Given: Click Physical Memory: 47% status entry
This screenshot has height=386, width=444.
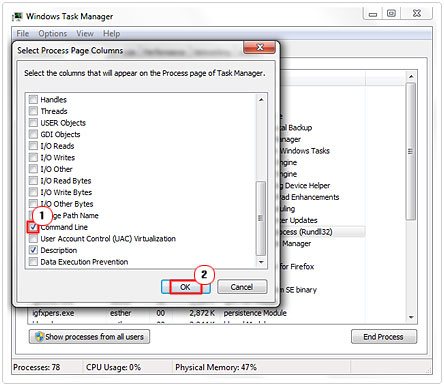Looking at the screenshot, I should (x=216, y=367).
